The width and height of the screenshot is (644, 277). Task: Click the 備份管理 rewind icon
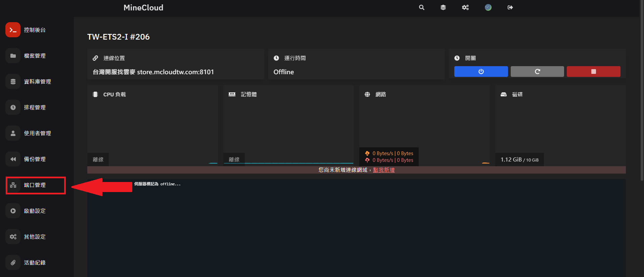click(x=13, y=159)
